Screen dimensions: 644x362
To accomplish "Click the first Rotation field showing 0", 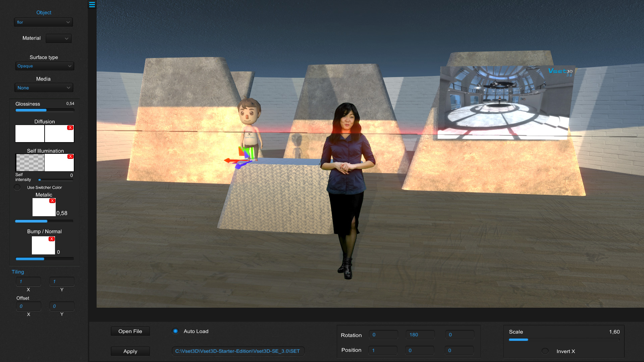I will 383,335.
